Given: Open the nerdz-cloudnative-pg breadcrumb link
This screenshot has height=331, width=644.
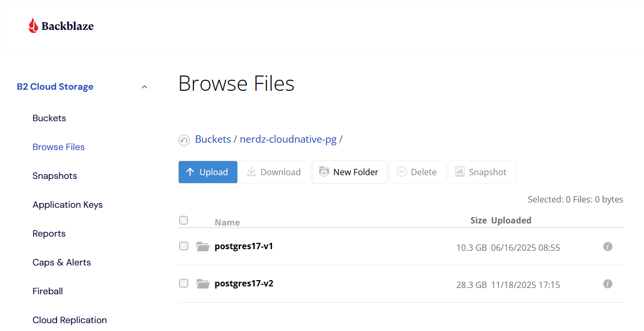Looking at the screenshot, I should coord(288,139).
